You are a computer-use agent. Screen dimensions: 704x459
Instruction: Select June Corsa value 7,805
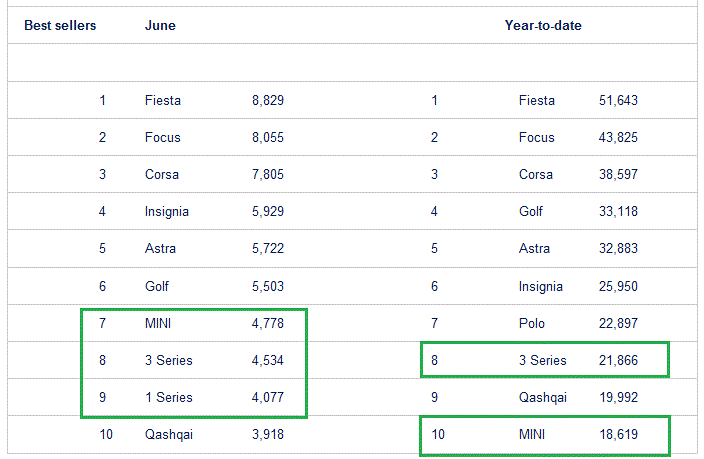(x=268, y=175)
